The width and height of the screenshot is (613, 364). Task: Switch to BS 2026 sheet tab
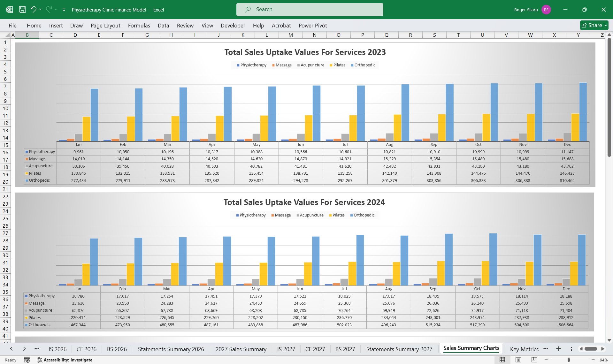(117, 349)
